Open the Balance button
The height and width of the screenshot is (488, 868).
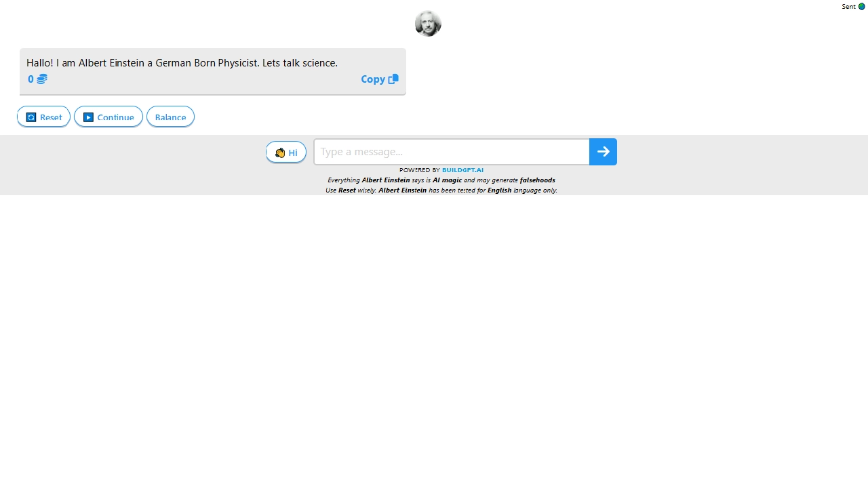pos(170,117)
